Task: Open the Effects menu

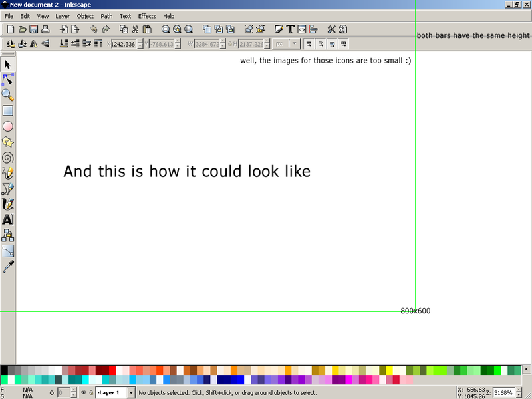Action: [x=147, y=16]
